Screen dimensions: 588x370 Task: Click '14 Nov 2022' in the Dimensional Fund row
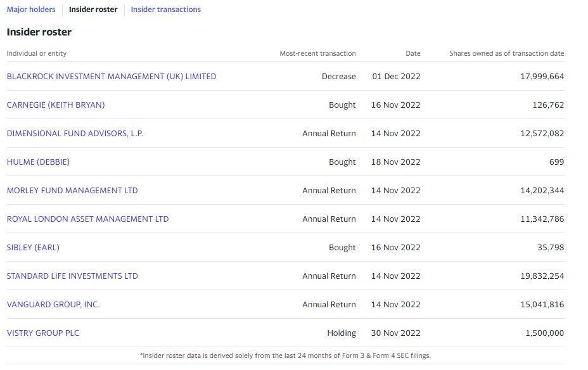395,134
